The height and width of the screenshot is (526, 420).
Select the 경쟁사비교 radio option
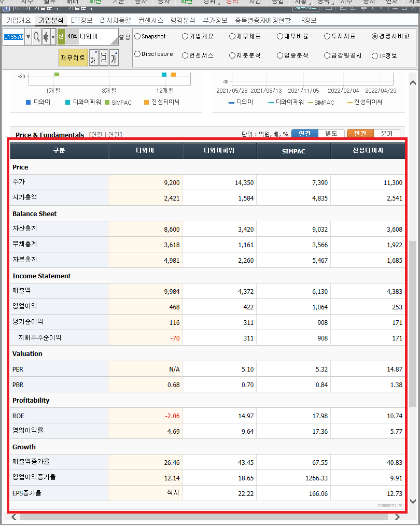click(375, 36)
